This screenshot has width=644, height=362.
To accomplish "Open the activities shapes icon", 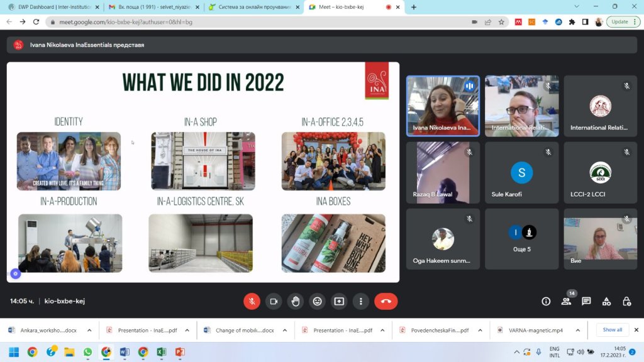I will [606, 301].
